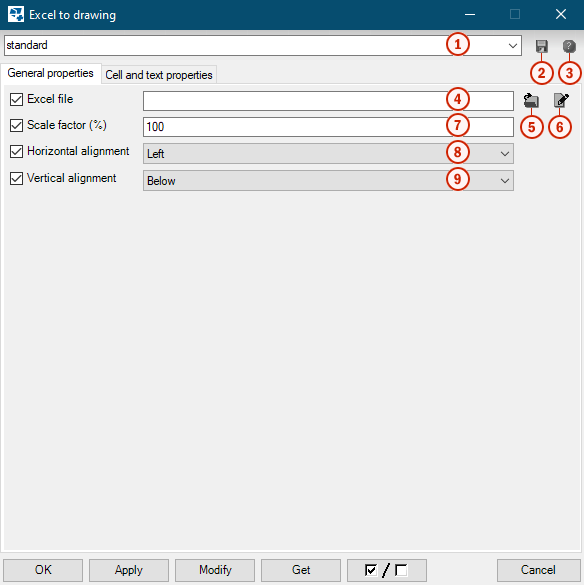Click the Apply button
Viewport: 584px width, 585px height.
[129, 570]
